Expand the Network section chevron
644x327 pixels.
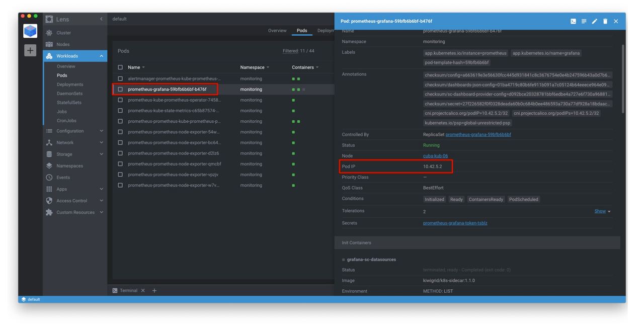tap(101, 142)
